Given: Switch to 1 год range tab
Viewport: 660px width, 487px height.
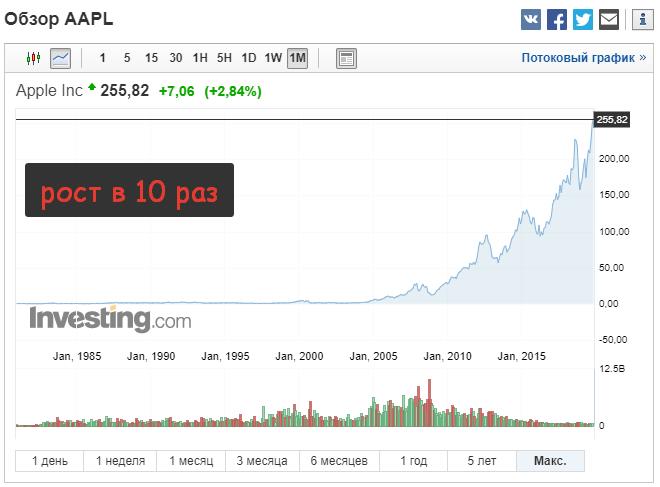Looking at the screenshot, I should point(413,461).
